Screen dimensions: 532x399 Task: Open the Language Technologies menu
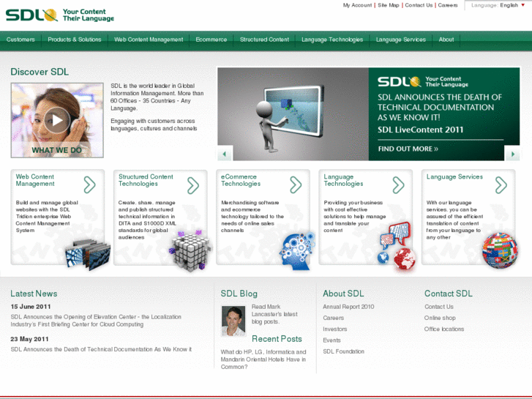(x=332, y=40)
